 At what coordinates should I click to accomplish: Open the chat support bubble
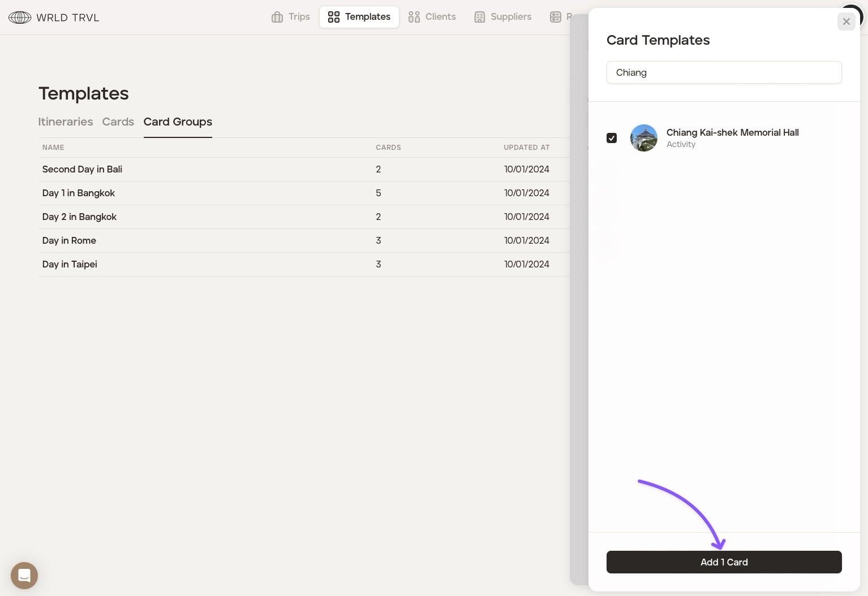(x=24, y=576)
